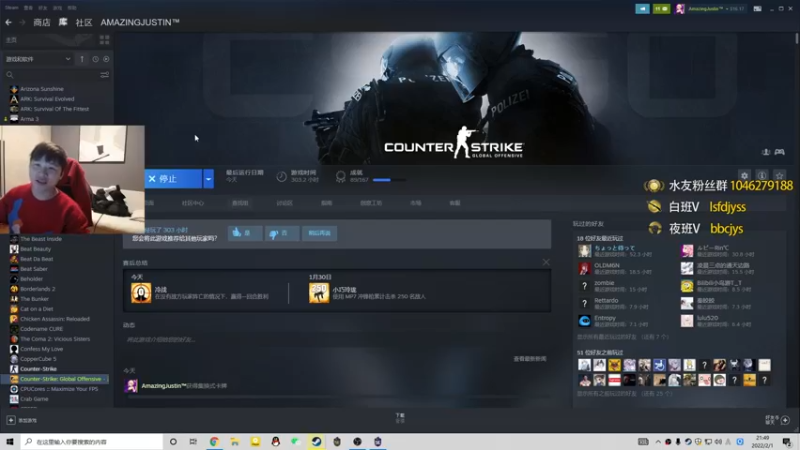Open the AMAZINGJUSTIN™ profile tab
The width and height of the screenshot is (800, 450).
[140, 22]
